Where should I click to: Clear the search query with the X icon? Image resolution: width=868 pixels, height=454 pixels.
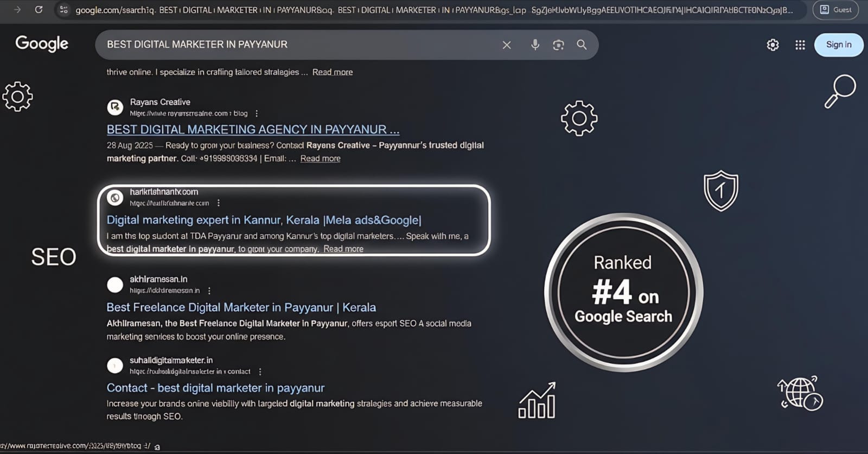click(507, 45)
